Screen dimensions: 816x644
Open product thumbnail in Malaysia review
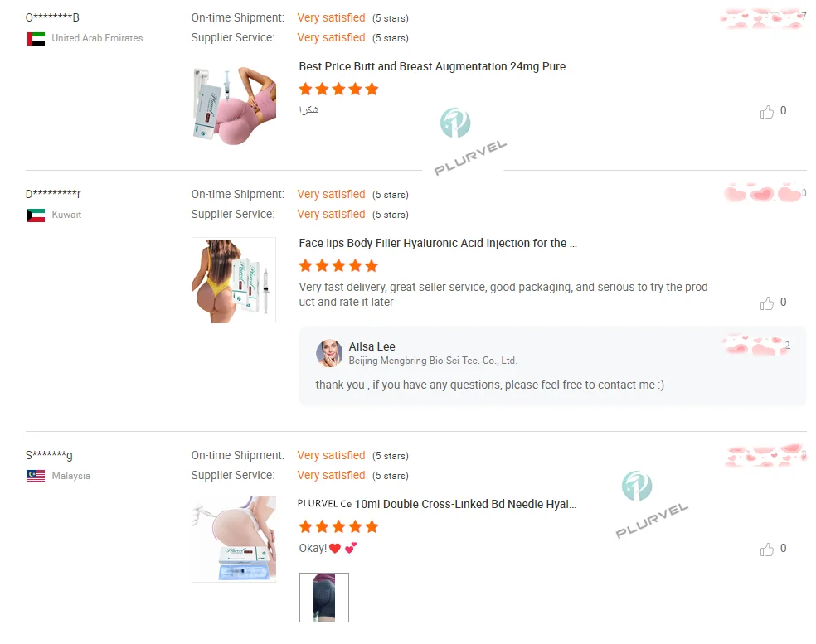234,539
